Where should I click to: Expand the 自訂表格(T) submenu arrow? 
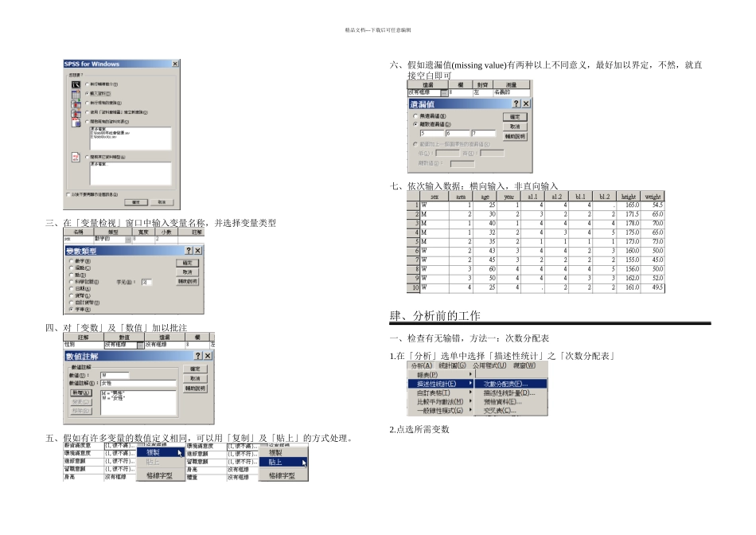click(470, 392)
